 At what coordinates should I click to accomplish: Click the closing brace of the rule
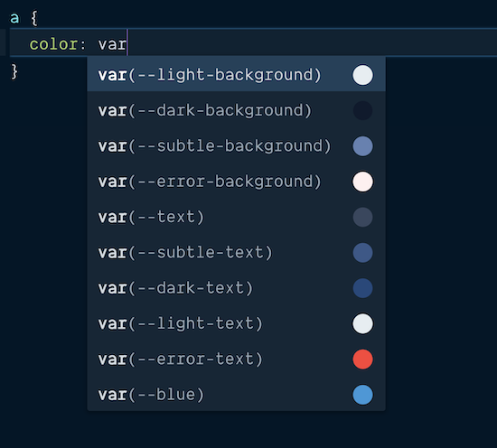pyautogui.click(x=14, y=71)
